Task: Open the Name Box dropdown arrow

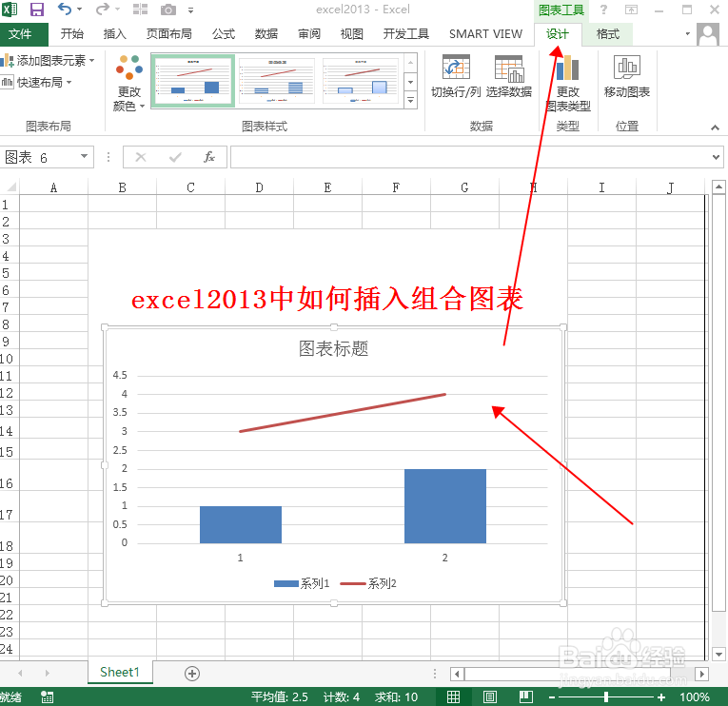Action: point(84,156)
